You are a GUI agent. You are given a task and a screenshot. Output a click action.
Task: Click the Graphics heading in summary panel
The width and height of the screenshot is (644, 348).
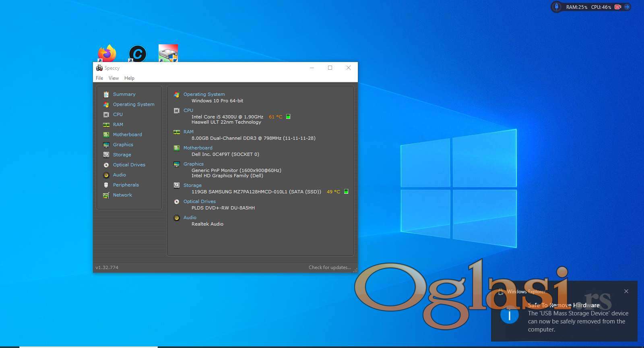[194, 164]
